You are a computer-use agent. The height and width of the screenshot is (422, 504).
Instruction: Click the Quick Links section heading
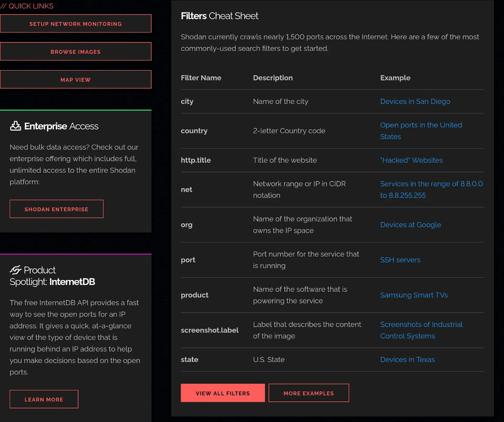[x=27, y=6]
